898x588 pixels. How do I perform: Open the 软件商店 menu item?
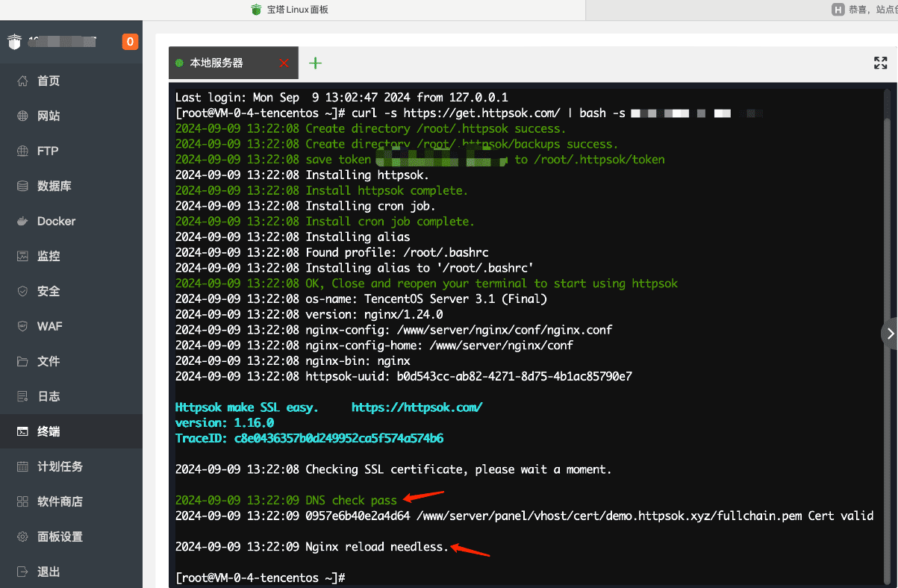pyautogui.click(x=71, y=501)
